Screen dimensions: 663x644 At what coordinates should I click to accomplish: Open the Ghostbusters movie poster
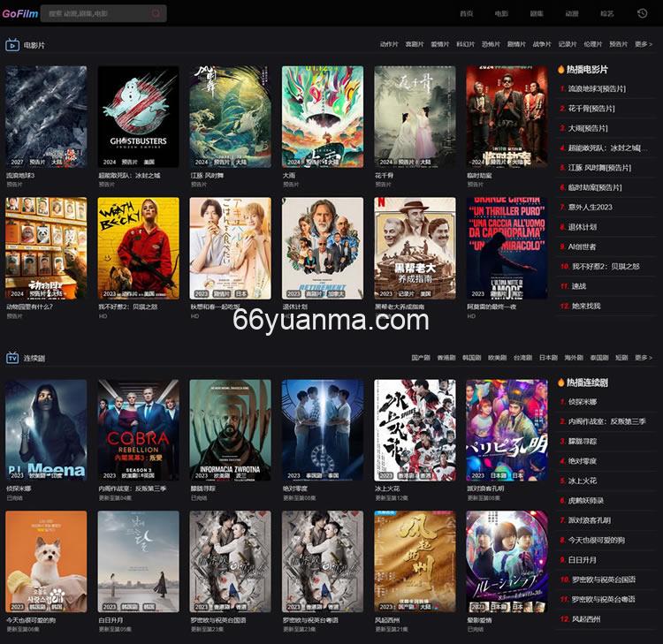(138, 117)
